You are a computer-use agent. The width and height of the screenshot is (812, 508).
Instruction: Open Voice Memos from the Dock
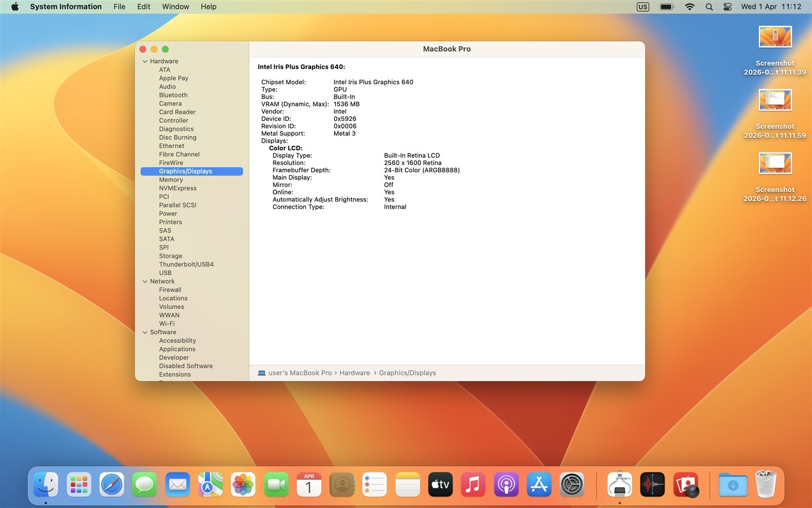(652, 485)
